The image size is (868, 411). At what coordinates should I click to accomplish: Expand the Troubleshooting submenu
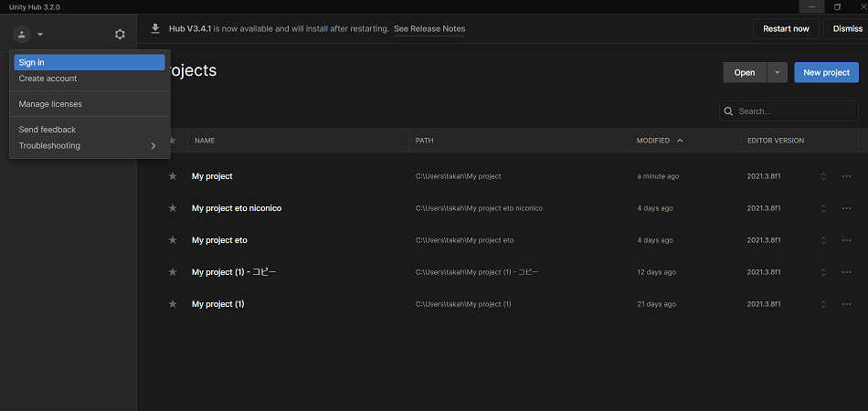[89, 146]
